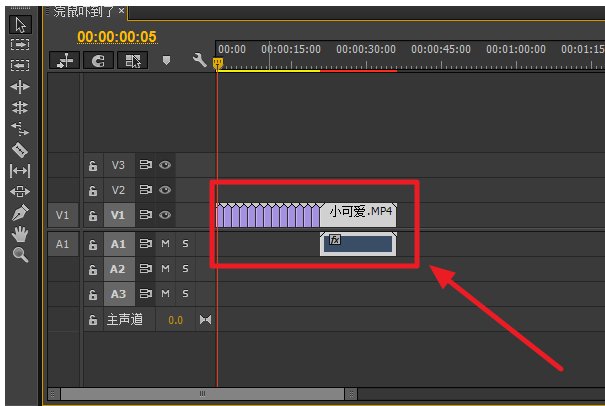Click ruler at 00:00:30:00 mark
The width and height of the screenshot is (605, 406).
pyautogui.click(x=366, y=49)
